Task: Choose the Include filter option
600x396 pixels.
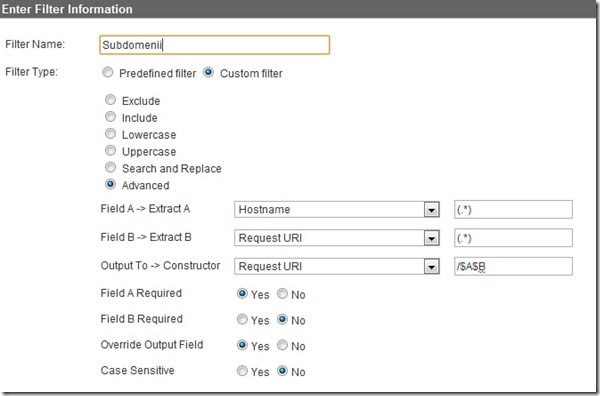Action: pyautogui.click(x=110, y=117)
